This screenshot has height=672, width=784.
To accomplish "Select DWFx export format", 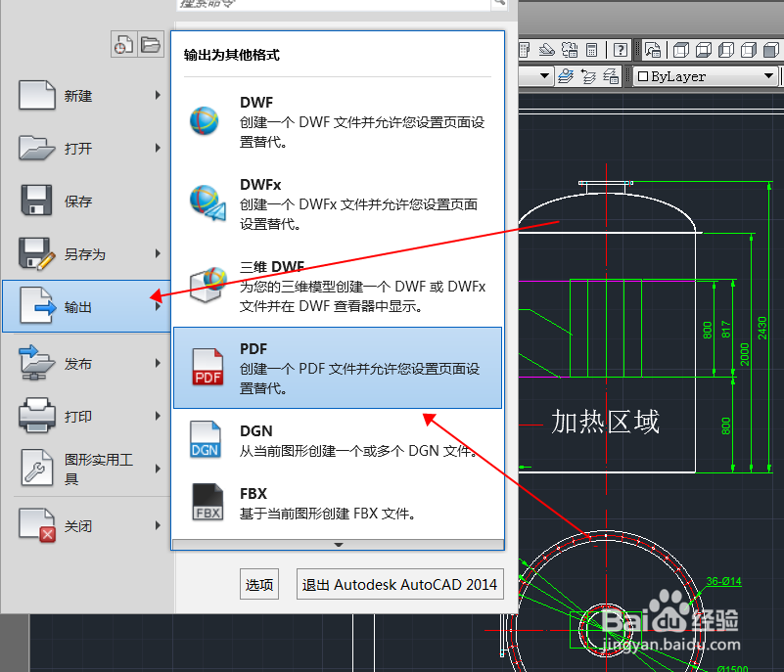I will pos(338,203).
